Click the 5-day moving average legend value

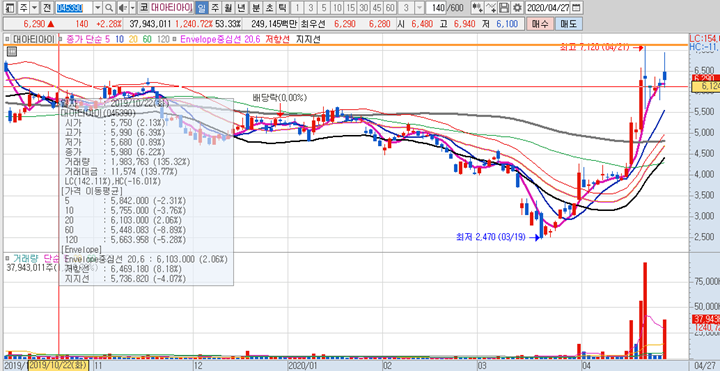click(107, 39)
